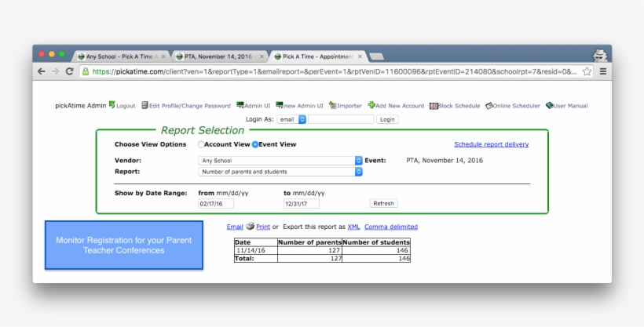Click the Date column header

(x=256, y=242)
